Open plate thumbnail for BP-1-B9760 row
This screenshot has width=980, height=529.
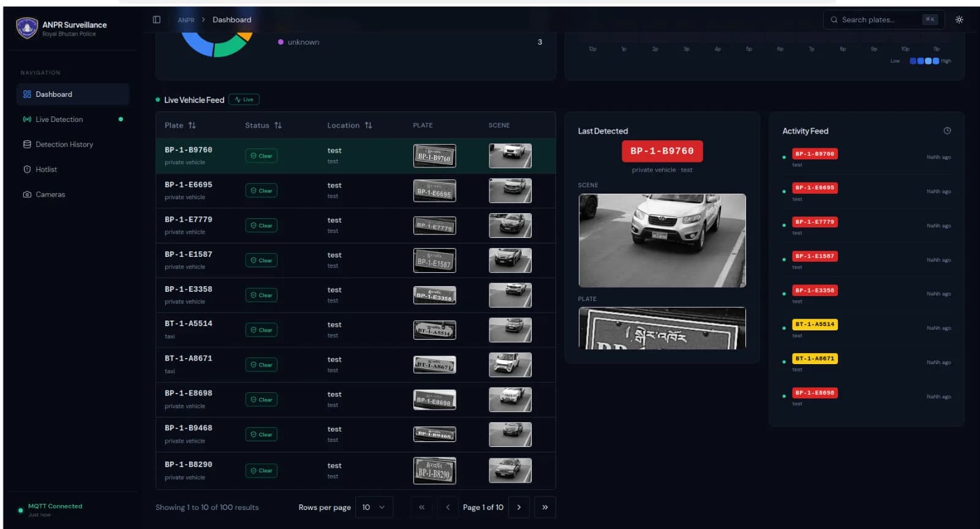435,156
